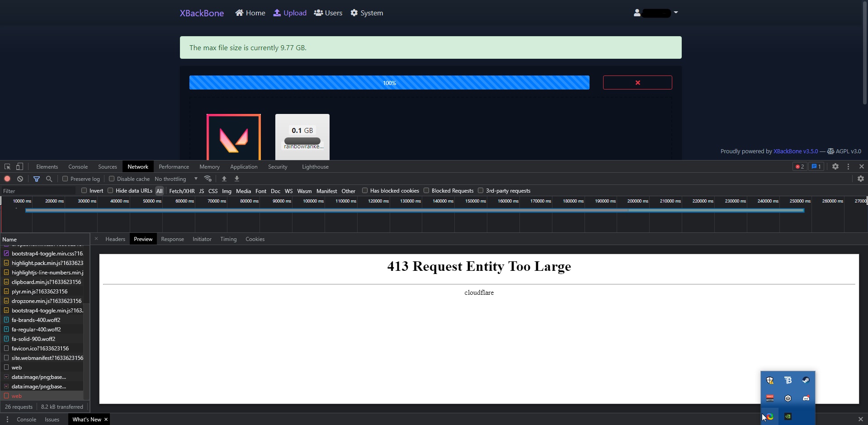
Task: Open the DevTools three-dot customize menu
Action: coord(849,166)
